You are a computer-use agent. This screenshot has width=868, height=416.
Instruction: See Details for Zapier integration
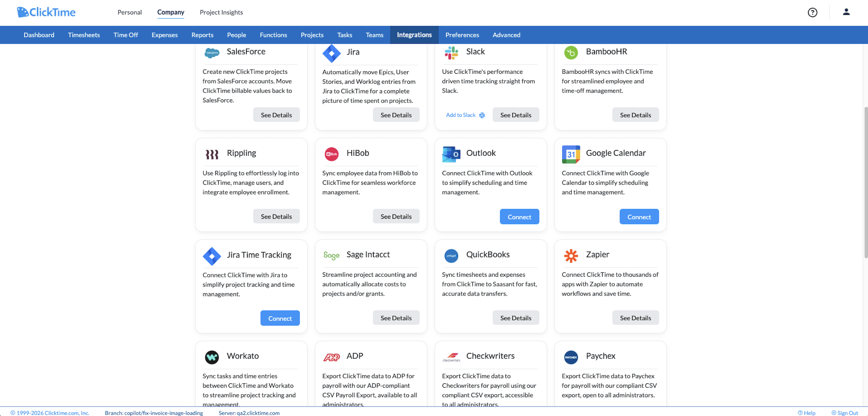click(635, 318)
